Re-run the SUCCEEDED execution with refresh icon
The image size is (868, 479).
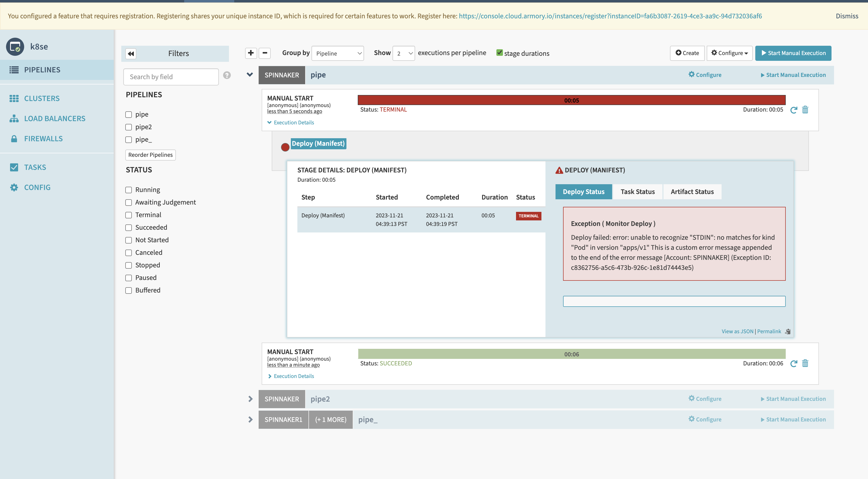(794, 364)
